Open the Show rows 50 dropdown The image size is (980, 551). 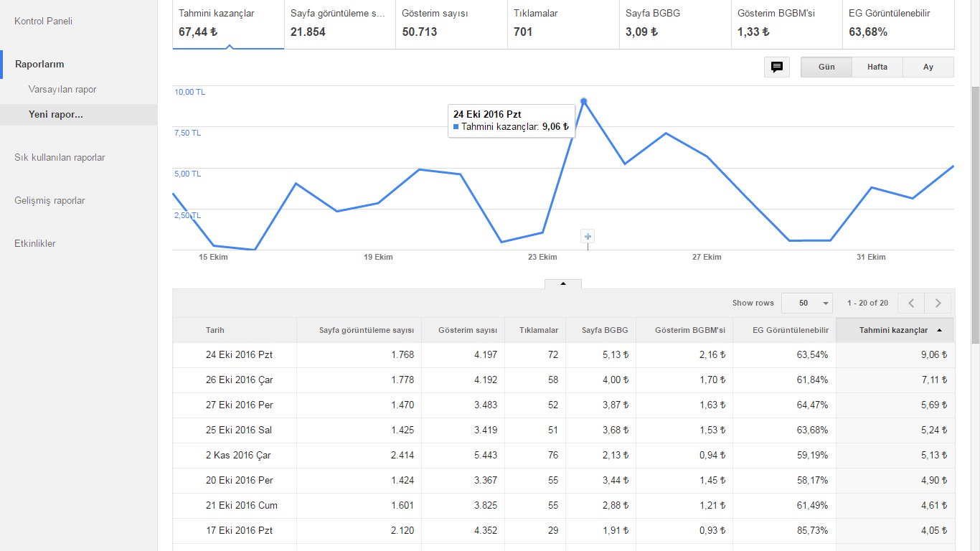pyautogui.click(x=807, y=303)
